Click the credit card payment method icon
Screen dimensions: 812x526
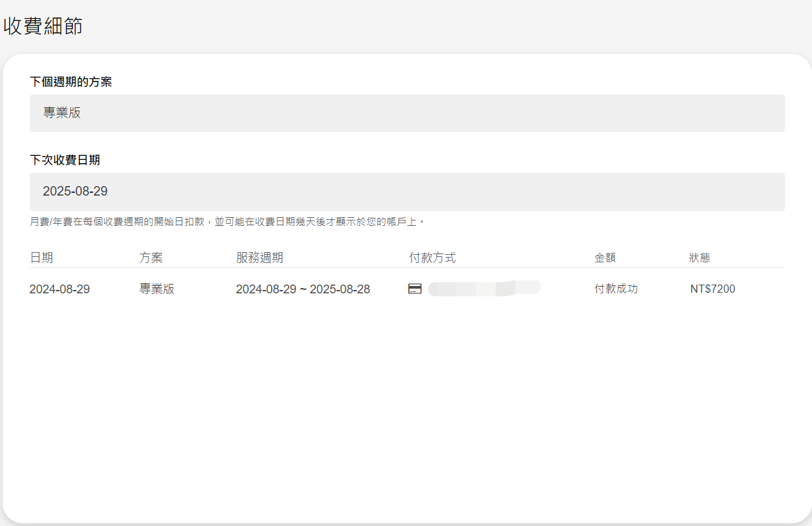415,289
